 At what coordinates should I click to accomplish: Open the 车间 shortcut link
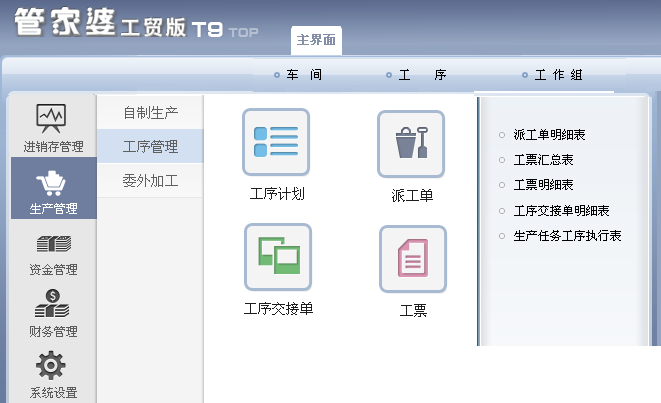tap(298, 75)
